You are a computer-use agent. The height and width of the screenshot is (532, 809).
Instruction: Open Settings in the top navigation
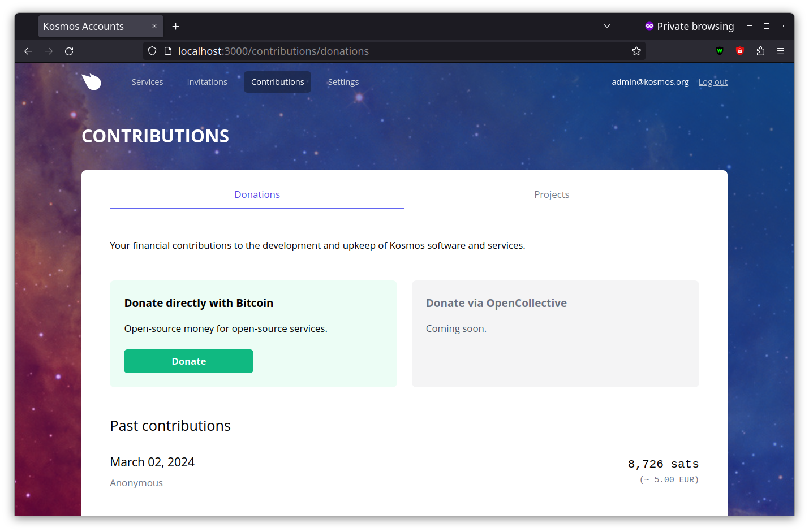pyautogui.click(x=343, y=82)
